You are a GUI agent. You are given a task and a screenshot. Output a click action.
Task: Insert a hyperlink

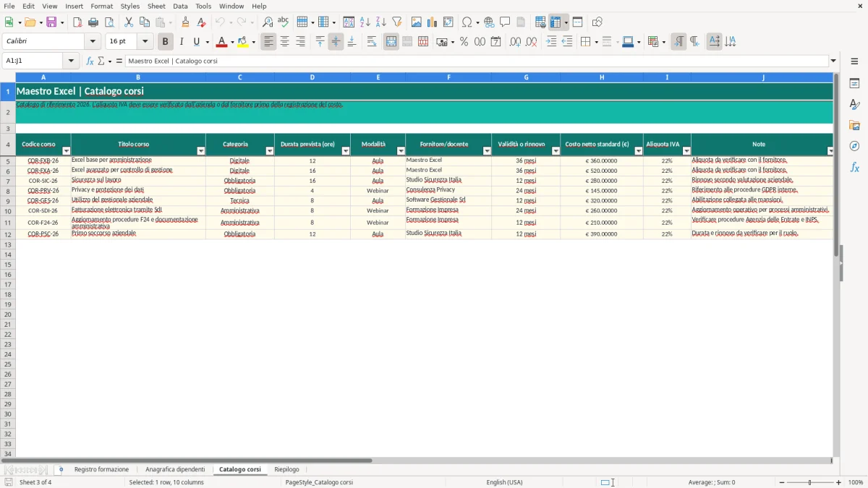click(x=490, y=22)
